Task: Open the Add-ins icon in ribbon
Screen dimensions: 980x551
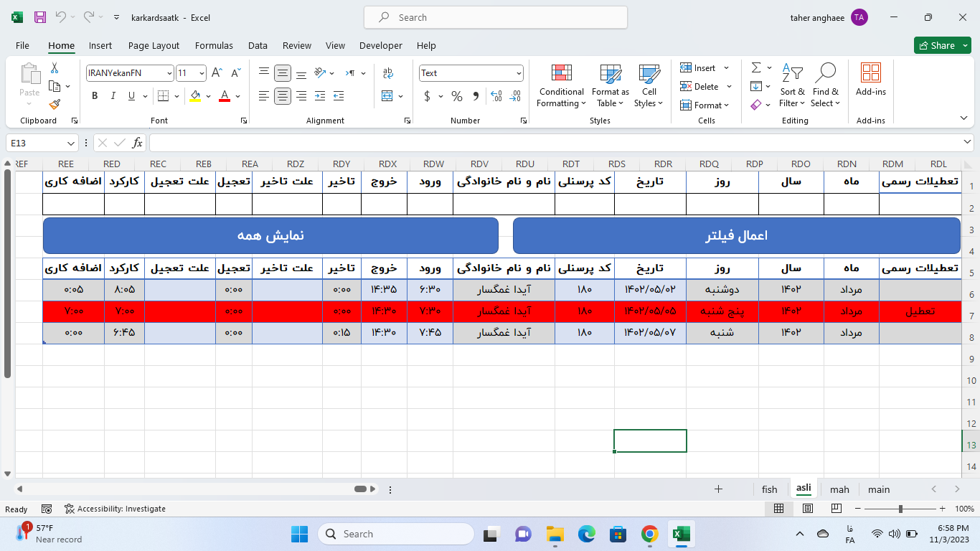Action: [x=870, y=79]
